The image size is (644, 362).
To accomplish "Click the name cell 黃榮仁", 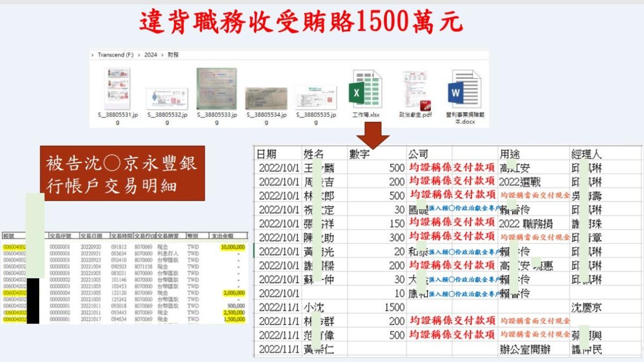I will [319, 350].
